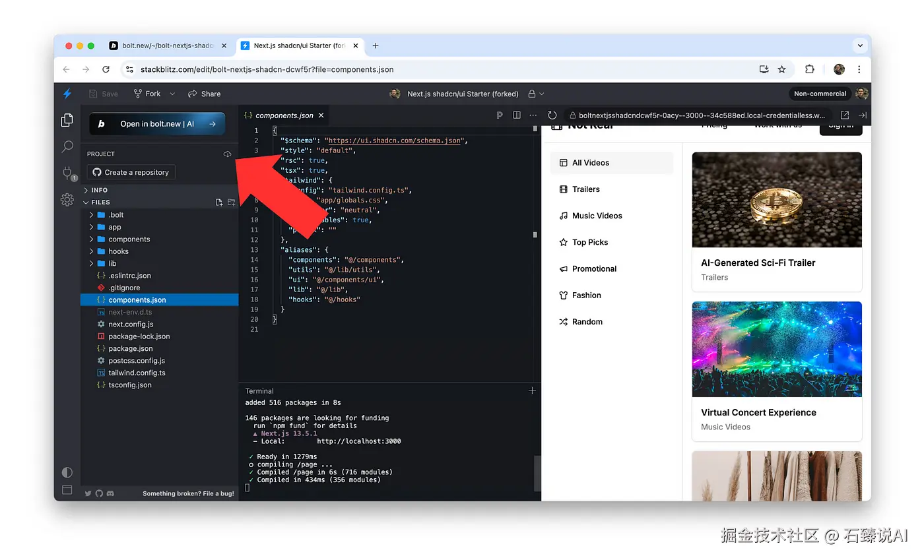Open the editor's three-dot more actions menu
Screen dimensions: 924x560
533,115
